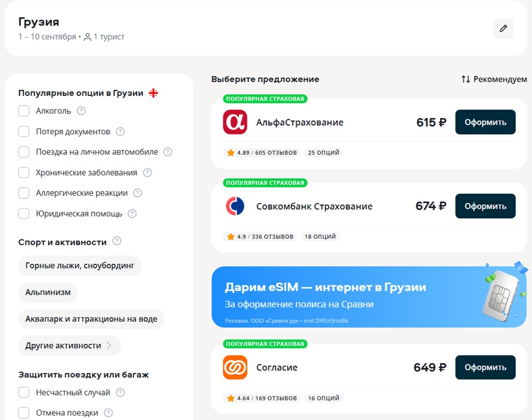Select the Альпинизм activity chip
The width and height of the screenshot is (532, 420).
coord(48,292)
